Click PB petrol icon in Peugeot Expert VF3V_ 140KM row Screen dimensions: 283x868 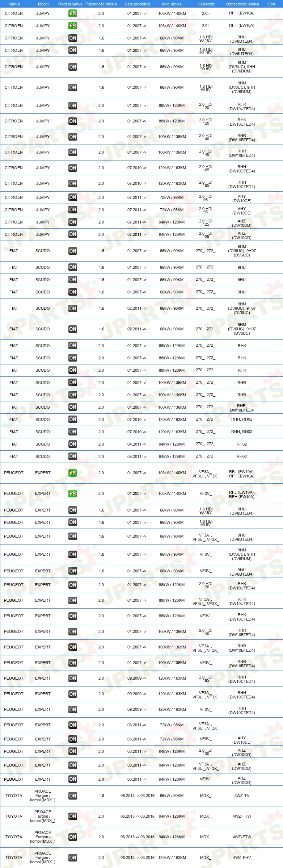click(x=73, y=494)
